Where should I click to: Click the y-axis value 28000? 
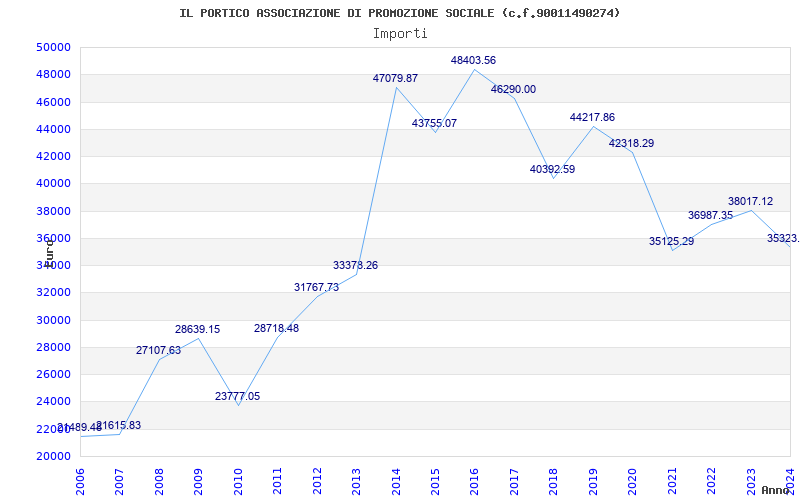pos(53,347)
